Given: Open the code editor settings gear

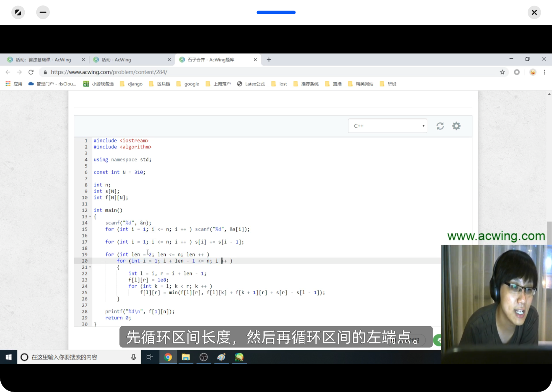Looking at the screenshot, I should click(456, 126).
